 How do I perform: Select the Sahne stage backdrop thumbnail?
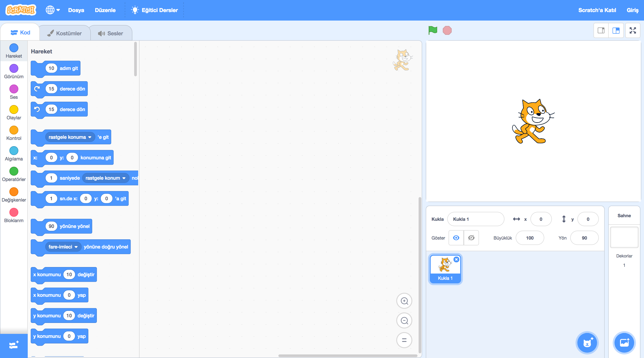click(x=624, y=237)
